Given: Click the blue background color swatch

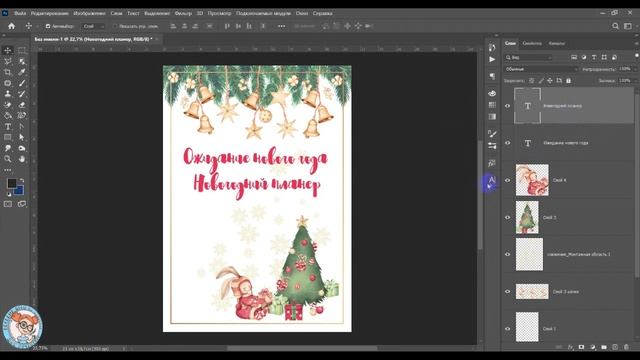Looking at the screenshot, I should click(20, 190).
